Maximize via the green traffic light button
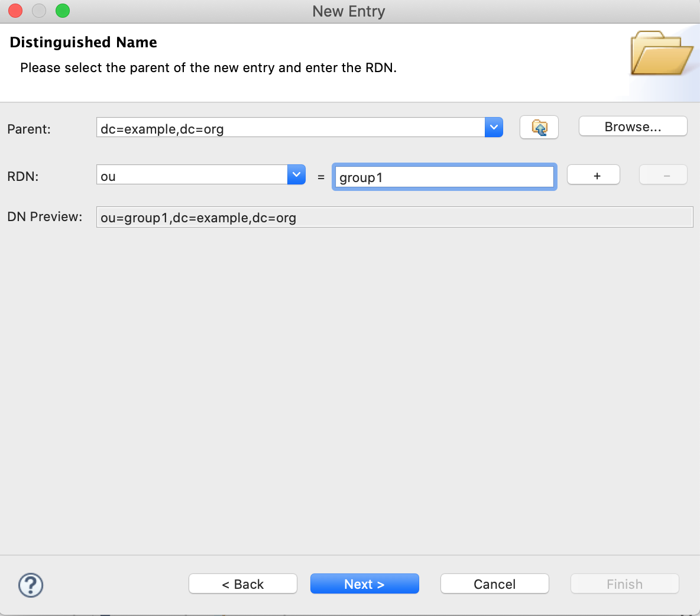The image size is (700, 616). click(x=62, y=11)
